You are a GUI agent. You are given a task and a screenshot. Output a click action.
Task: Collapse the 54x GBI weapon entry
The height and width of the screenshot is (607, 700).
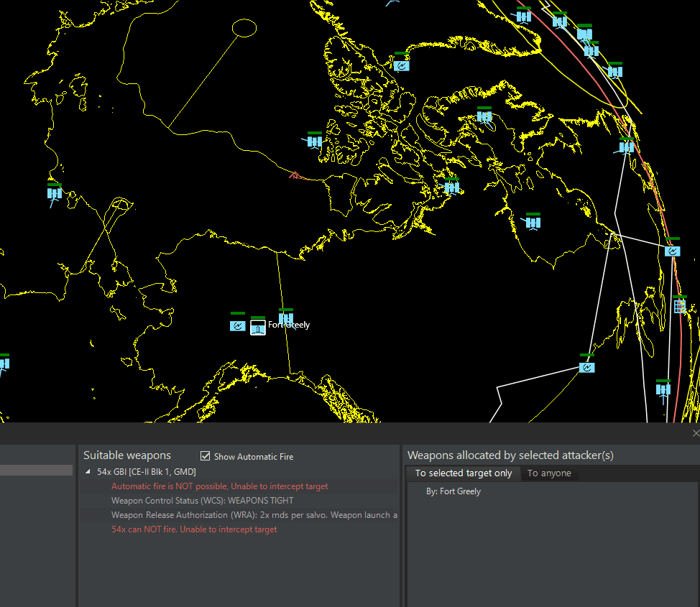point(88,471)
